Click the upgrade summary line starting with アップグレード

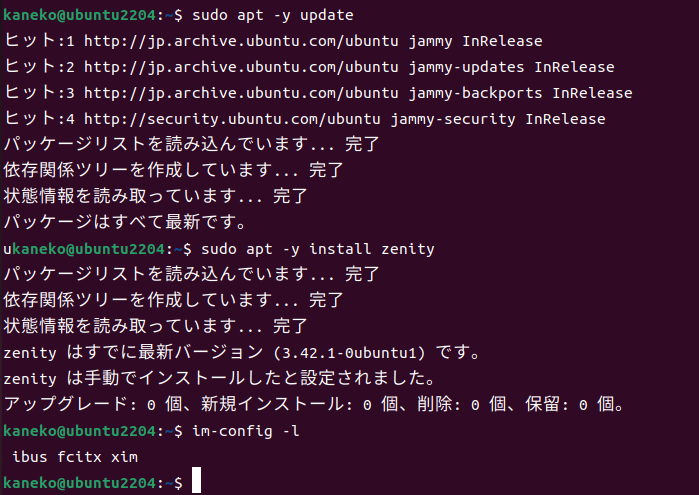314,404
